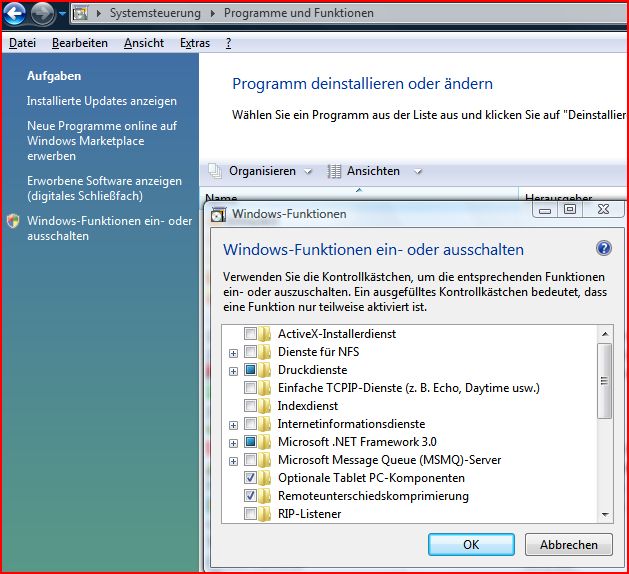
Task: Open the Ansichten dropdown arrow
Action: tap(418, 172)
